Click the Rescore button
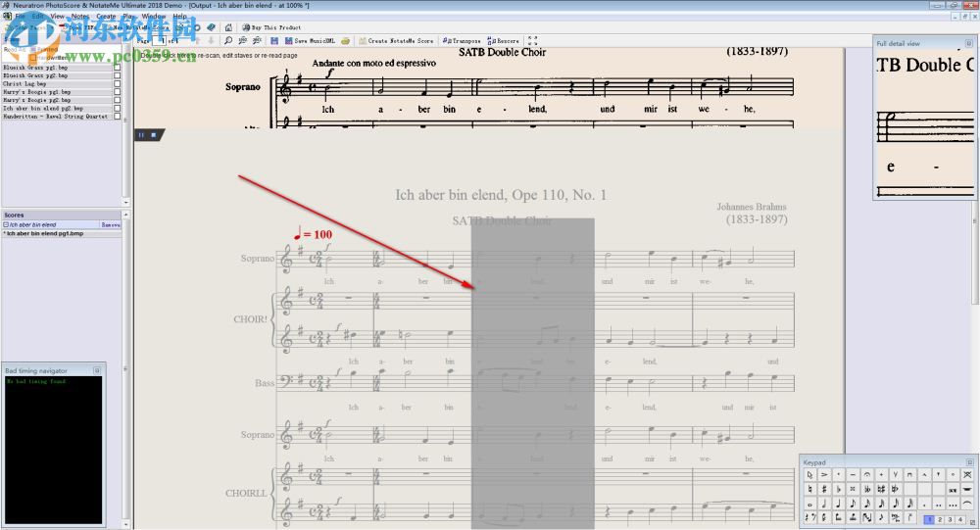The height and width of the screenshot is (530, 980). pos(503,40)
